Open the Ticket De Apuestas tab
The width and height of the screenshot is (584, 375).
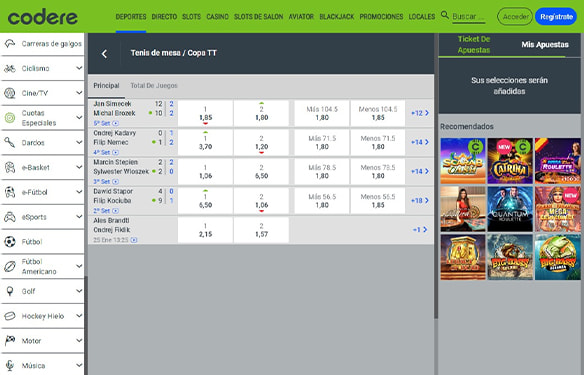pos(474,44)
